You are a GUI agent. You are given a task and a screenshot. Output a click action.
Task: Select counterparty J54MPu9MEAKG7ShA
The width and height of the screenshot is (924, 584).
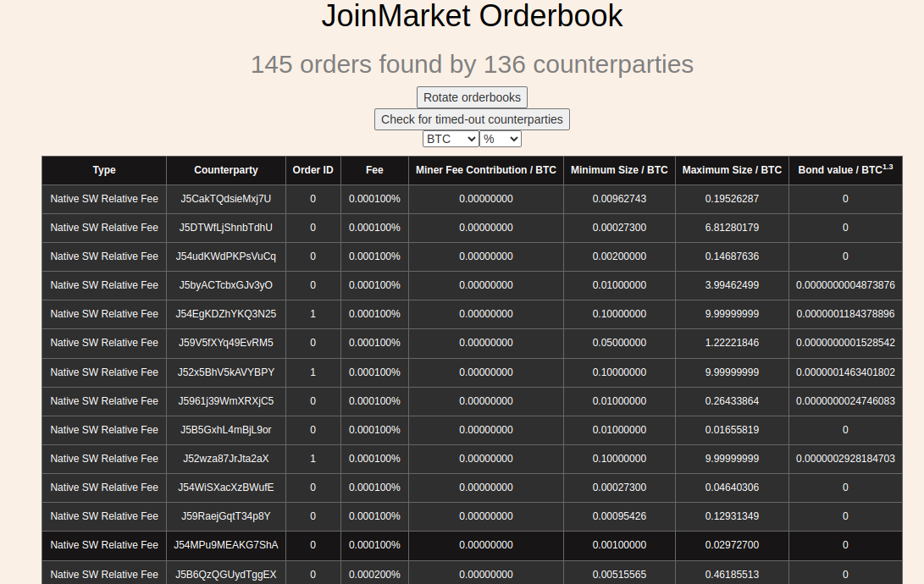click(225, 546)
